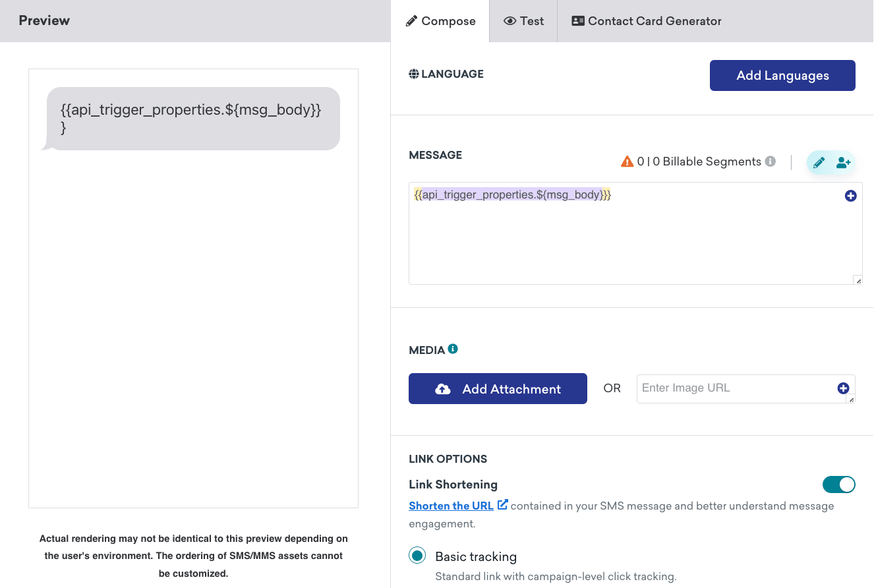Toggle the Link Shortening switch off
The image size is (874, 588).
(838, 485)
